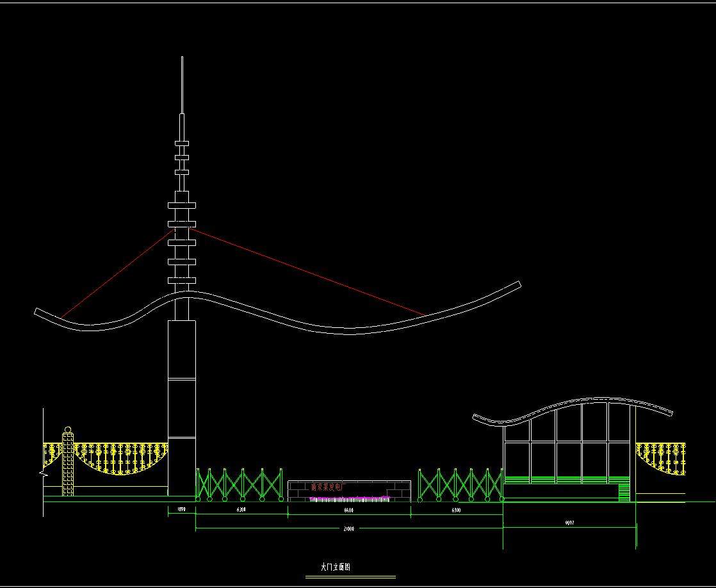The width and height of the screenshot is (716, 588).
Task: Select the 8400 dimension label
Action: point(349,510)
